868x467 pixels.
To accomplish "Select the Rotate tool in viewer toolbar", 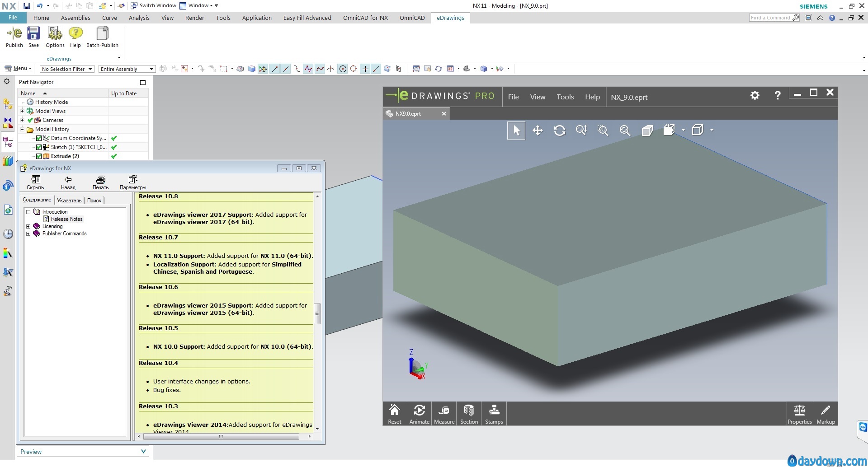I will coord(559,131).
